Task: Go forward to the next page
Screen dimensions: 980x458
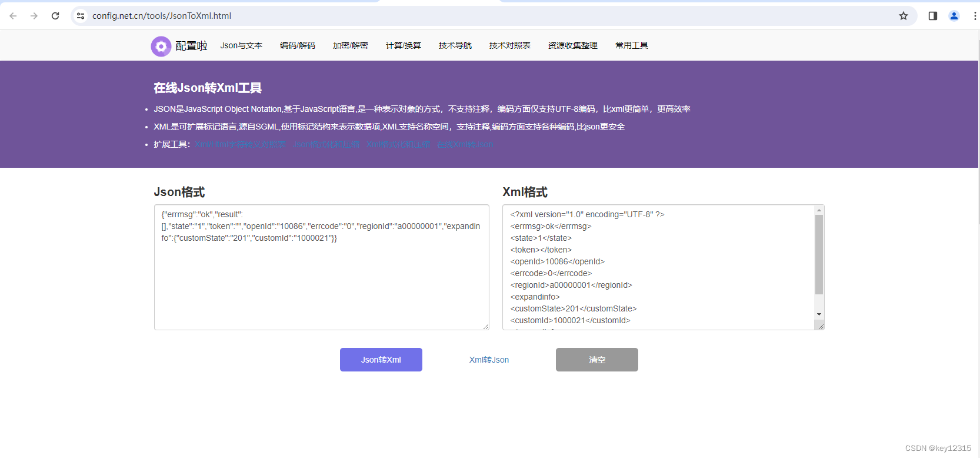Action: pos(34,16)
